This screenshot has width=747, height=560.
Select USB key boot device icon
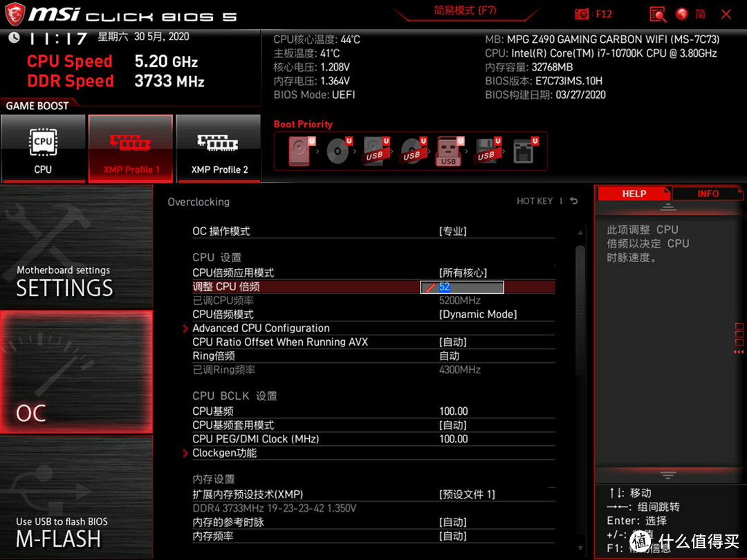tap(450, 151)
